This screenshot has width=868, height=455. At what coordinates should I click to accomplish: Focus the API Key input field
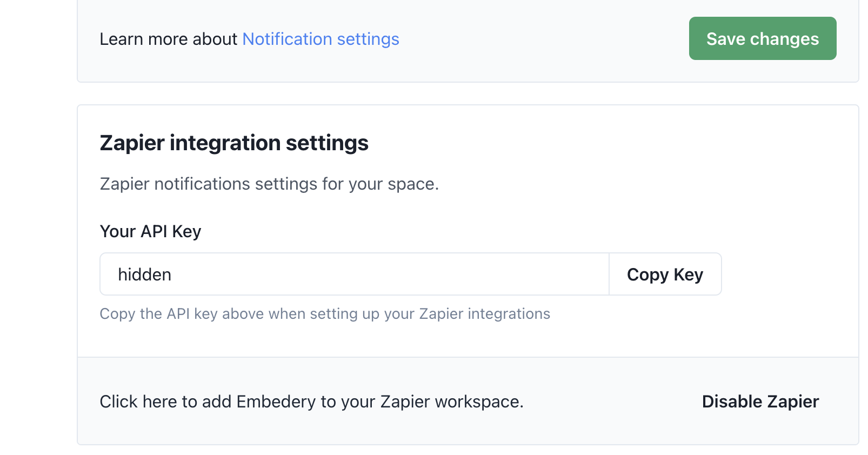[x=355, y=274]
